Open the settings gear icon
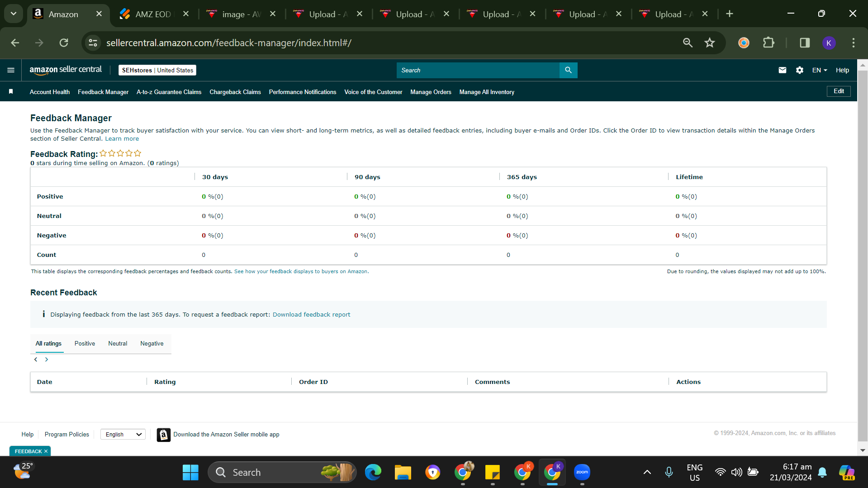 799,70
